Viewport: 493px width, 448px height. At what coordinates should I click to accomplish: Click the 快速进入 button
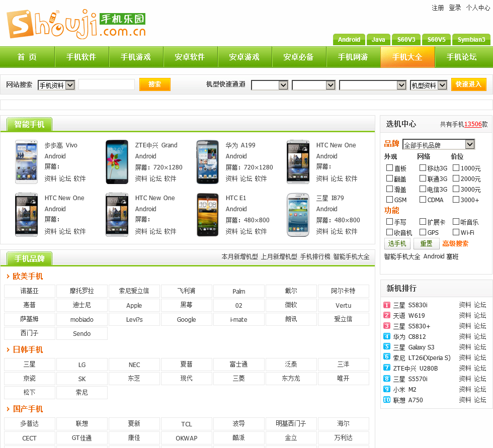coord(468,84)
